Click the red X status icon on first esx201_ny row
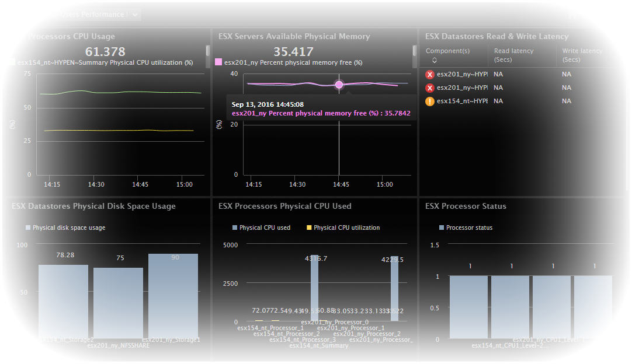The width and height of the screenshot is (632, 364). pyautogui.click(x=430, y=74)
